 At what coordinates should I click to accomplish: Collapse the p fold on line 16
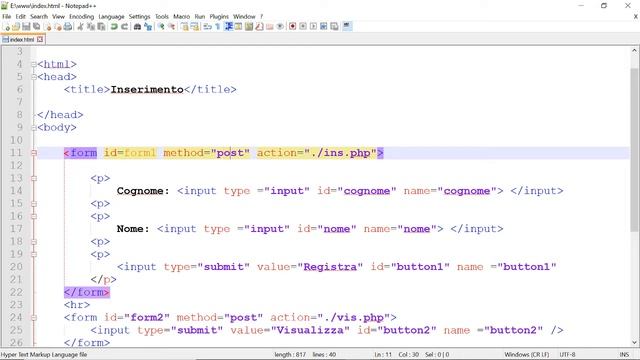pos(34,216)
